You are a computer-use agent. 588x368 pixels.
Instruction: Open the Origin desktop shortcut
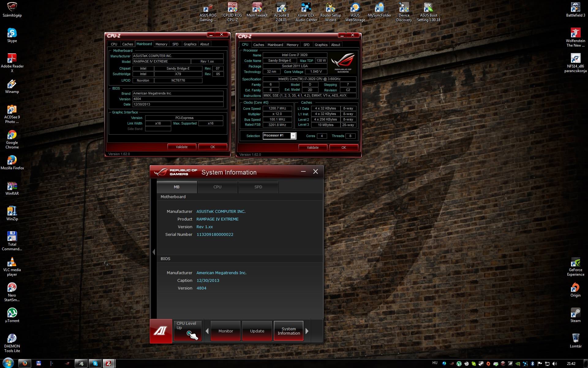tap(575, 290)
